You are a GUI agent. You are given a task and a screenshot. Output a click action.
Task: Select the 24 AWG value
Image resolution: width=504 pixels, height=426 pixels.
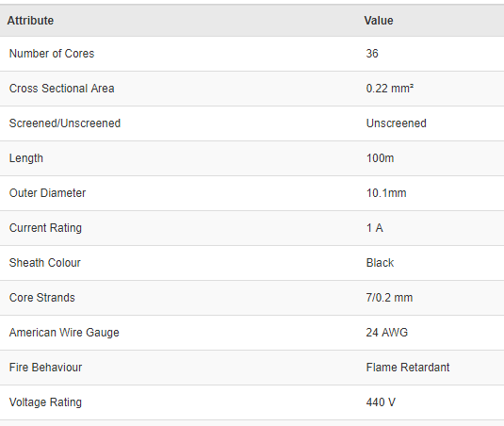(x=386, y=333)
